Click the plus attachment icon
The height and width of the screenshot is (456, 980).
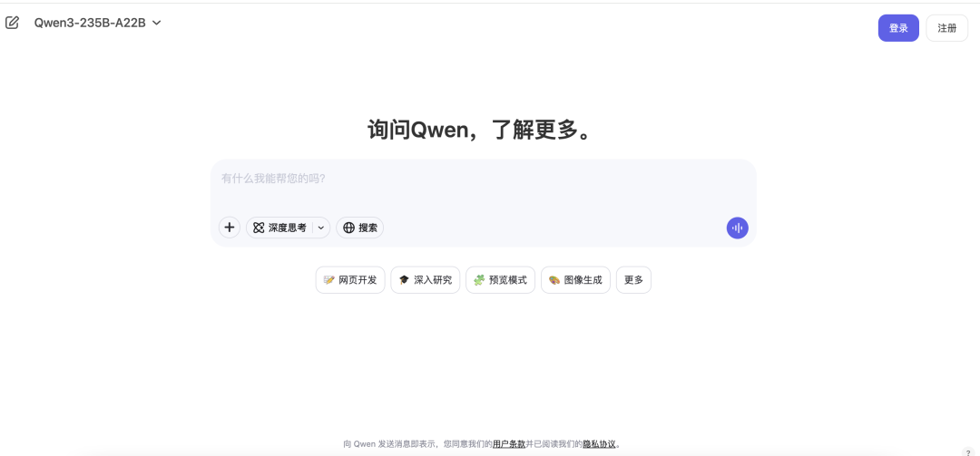coord(230,228)
